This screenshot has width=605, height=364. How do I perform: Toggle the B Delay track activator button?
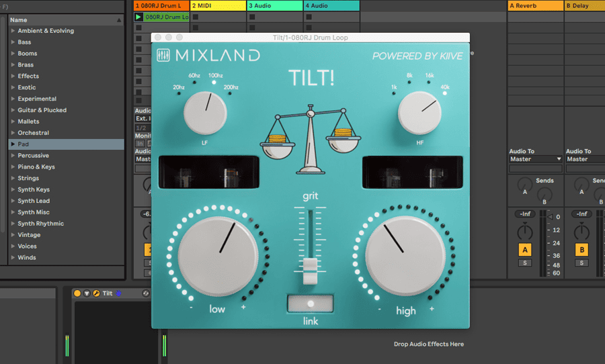point(581,250)
